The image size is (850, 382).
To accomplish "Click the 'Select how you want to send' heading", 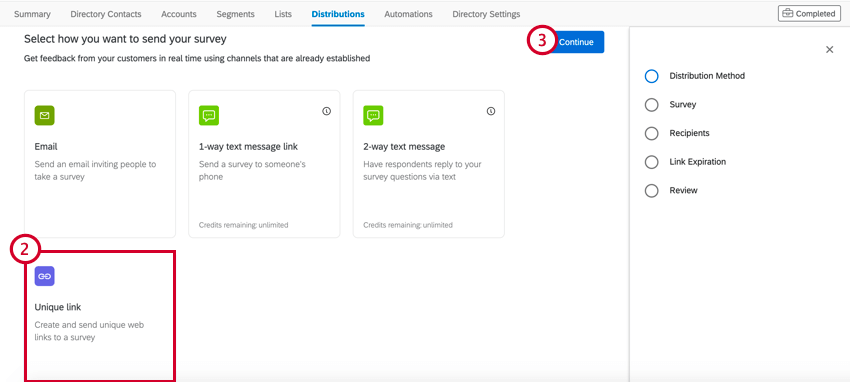I will point(125,39).
